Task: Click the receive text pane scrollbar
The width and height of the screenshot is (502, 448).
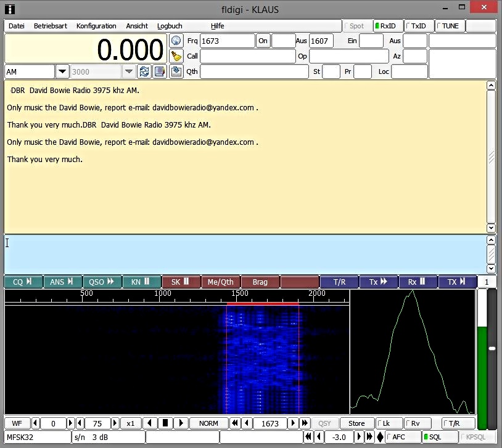Action: click(x=491, y=157)
